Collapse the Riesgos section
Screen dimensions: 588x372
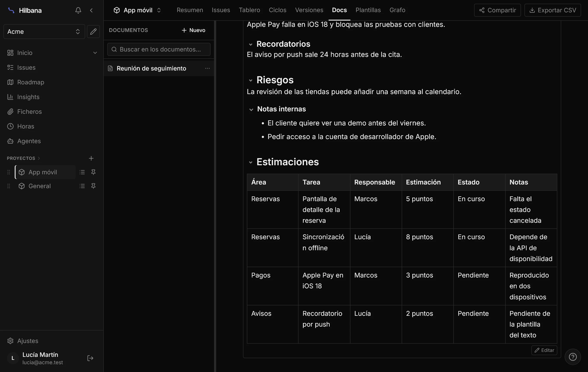click(251, 80)
